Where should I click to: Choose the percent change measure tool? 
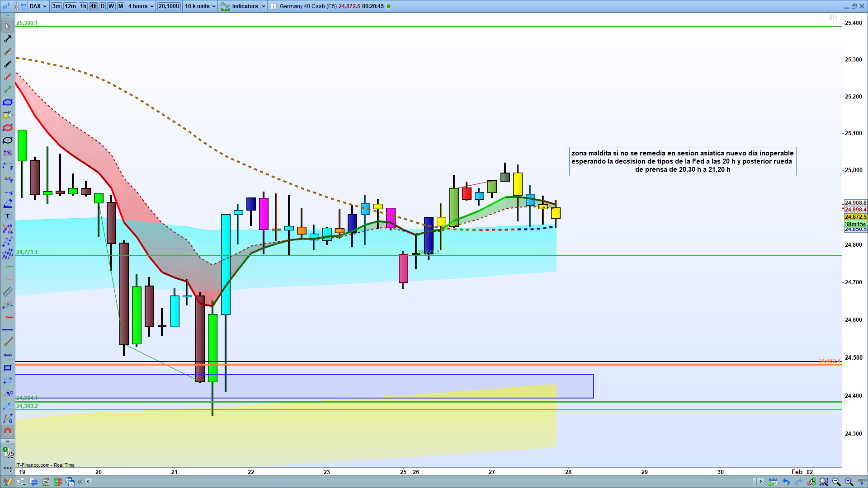click(8, 153)
